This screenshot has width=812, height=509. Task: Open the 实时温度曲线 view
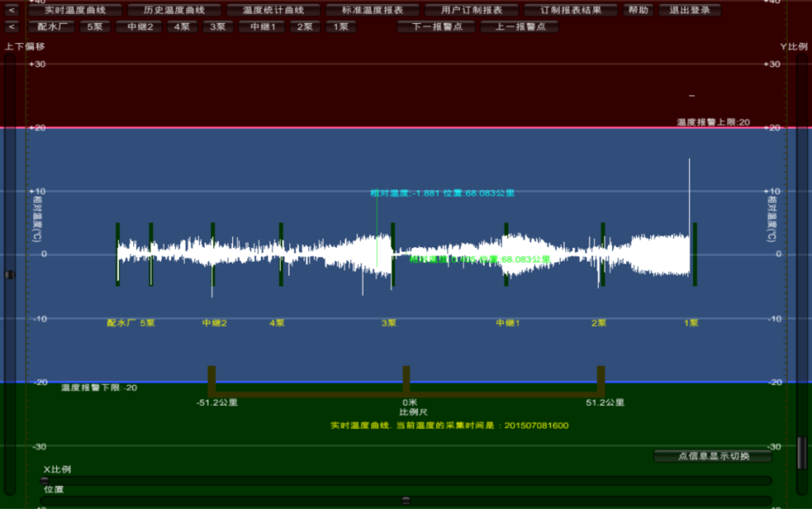(75, 10)
